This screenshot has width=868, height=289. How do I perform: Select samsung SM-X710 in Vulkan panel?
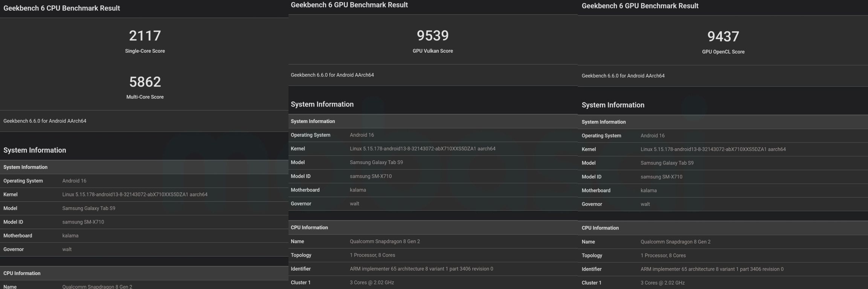[x=371, y=176]
